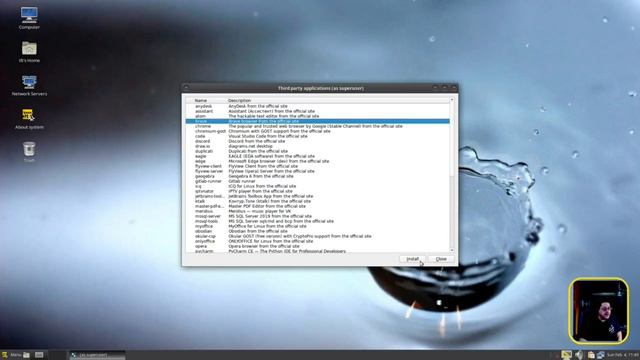The width and height of the screenshot is (640, 360).
Task: Select the ktalk row
Action: click(318, 201)
